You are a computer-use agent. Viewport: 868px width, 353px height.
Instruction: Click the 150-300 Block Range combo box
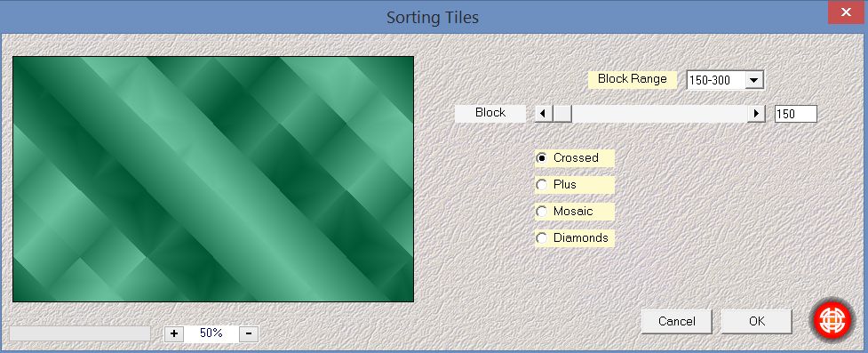pyautogui.click(x=725, y=80)
